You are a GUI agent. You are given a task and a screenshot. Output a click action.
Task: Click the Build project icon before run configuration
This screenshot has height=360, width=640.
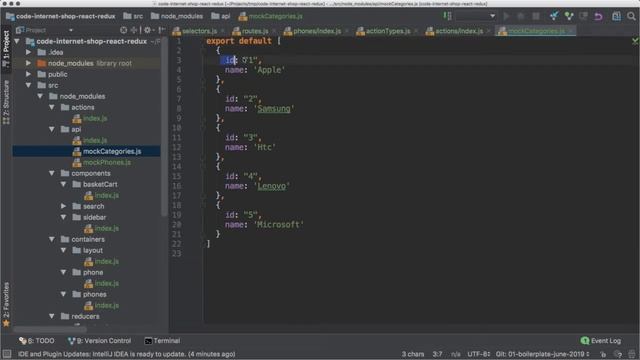point(447,16)
